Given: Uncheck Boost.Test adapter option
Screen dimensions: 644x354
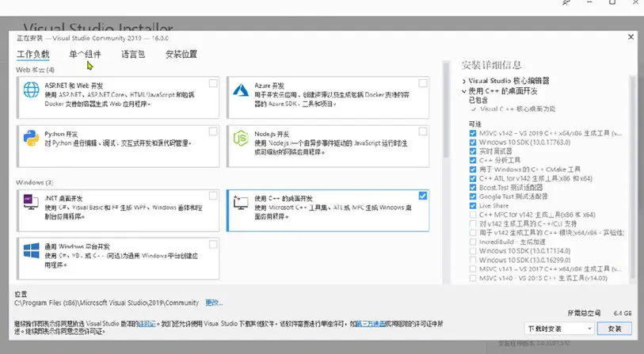Looking at the screenshot, I should coord(473,187).
